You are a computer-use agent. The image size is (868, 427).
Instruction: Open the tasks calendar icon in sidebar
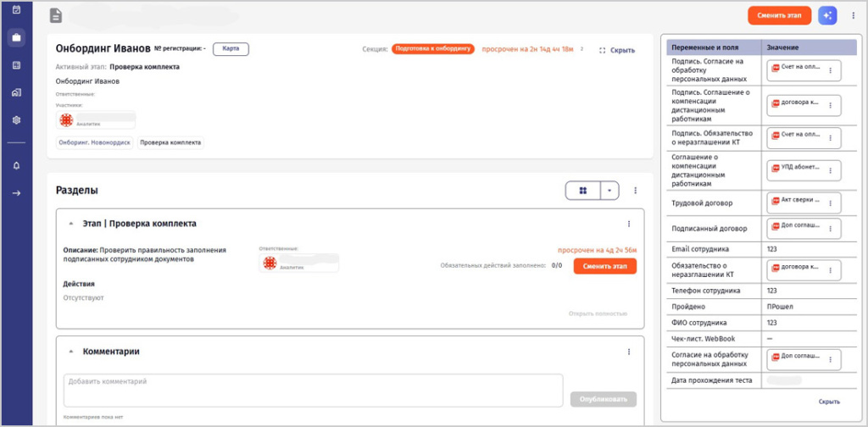click(x=16, y=9)
